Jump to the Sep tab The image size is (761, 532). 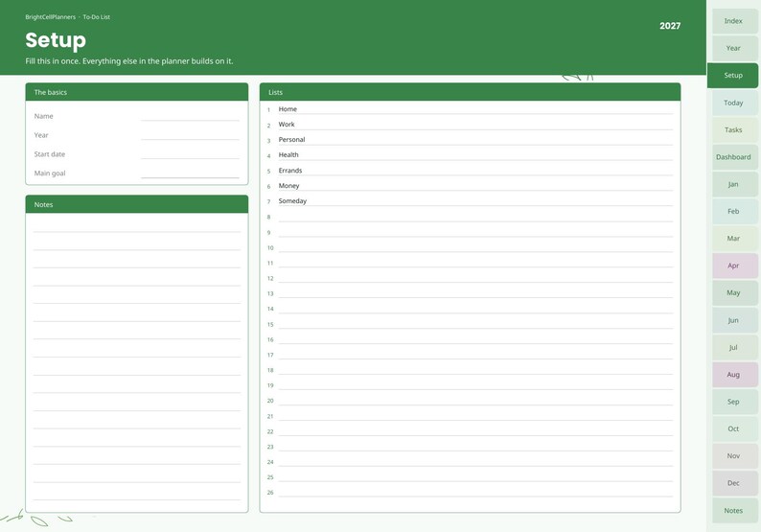click(x=733, y=402)
